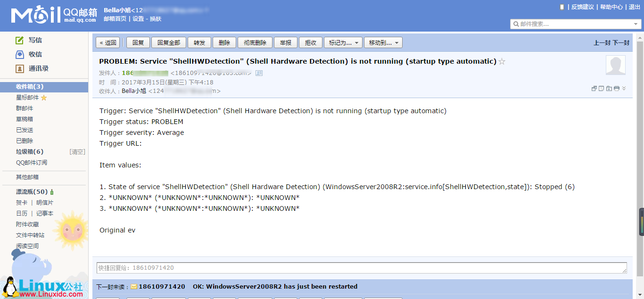Viewport: 644px width, 299px height.
Task: Click the quick reply text box
Action: [361, 268]
